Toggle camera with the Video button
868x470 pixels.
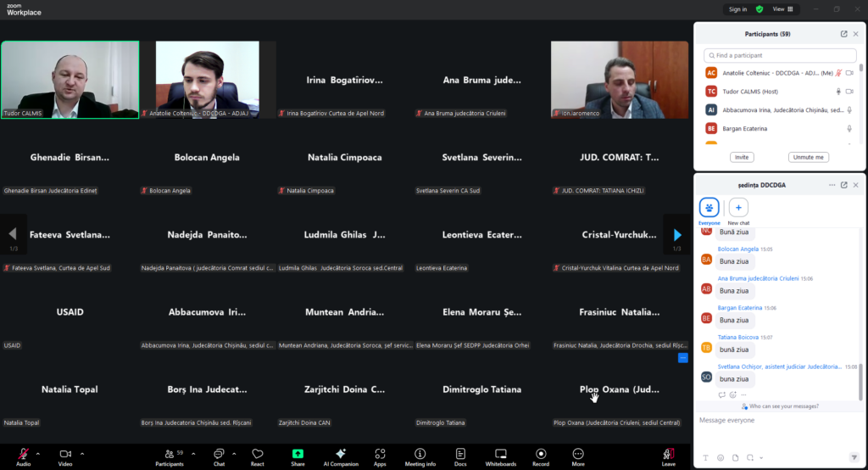pos(65,456)
